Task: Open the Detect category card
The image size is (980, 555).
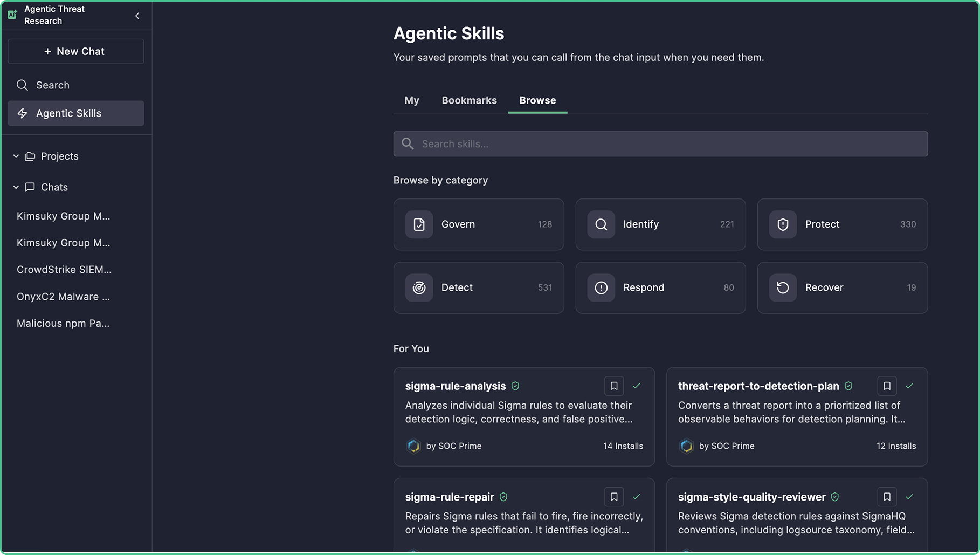Action: (x=479, y=288)
